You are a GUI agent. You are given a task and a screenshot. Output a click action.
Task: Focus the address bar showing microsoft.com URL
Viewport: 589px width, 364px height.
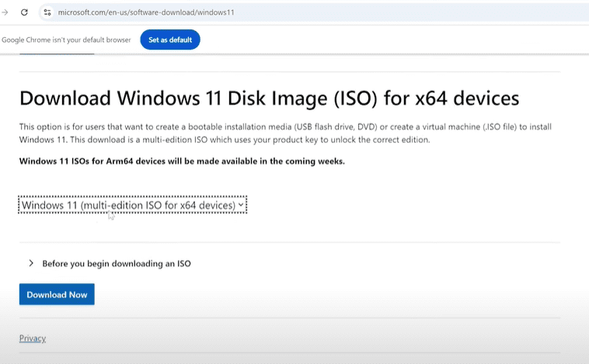(233, 12)
